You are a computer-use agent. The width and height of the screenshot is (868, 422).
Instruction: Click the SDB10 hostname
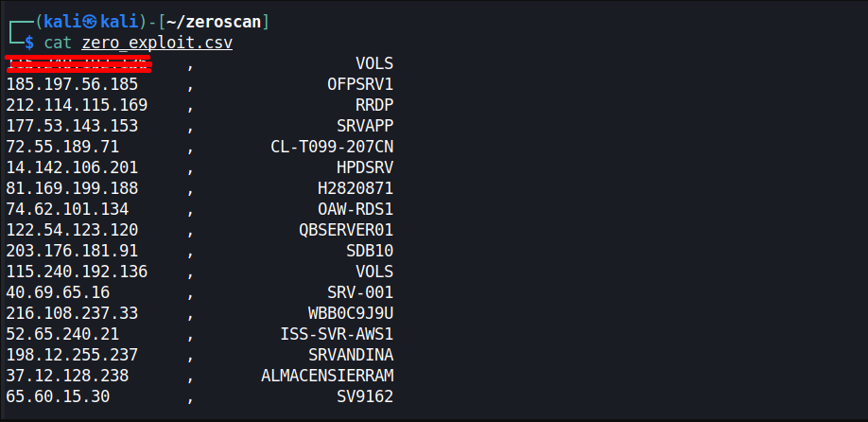370,251
